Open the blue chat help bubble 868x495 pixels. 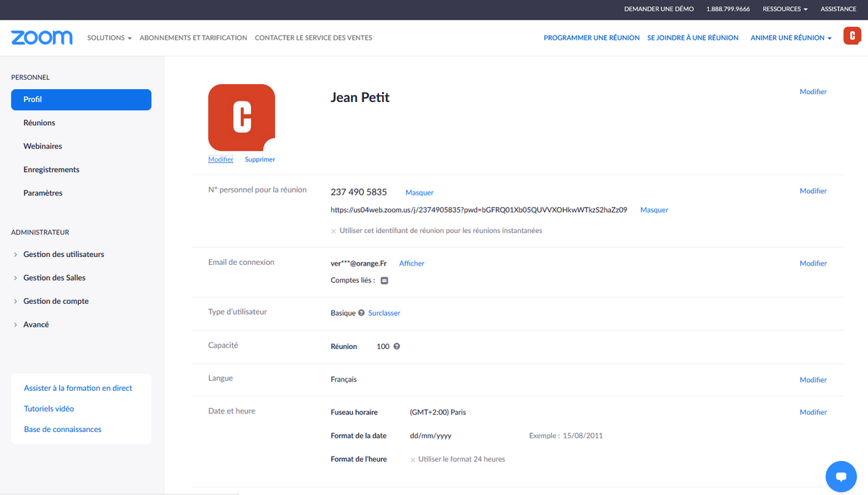tap(841, 476)
